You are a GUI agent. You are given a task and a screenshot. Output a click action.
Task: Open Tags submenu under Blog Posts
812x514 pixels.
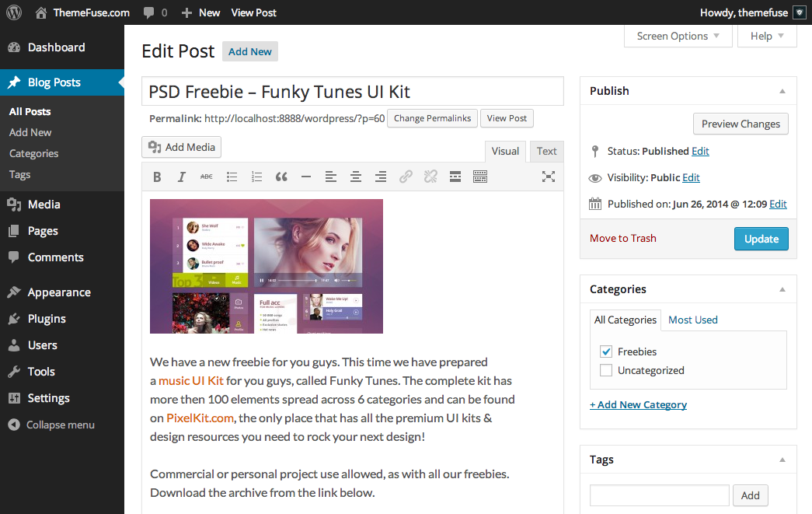(x=19, y=175)
